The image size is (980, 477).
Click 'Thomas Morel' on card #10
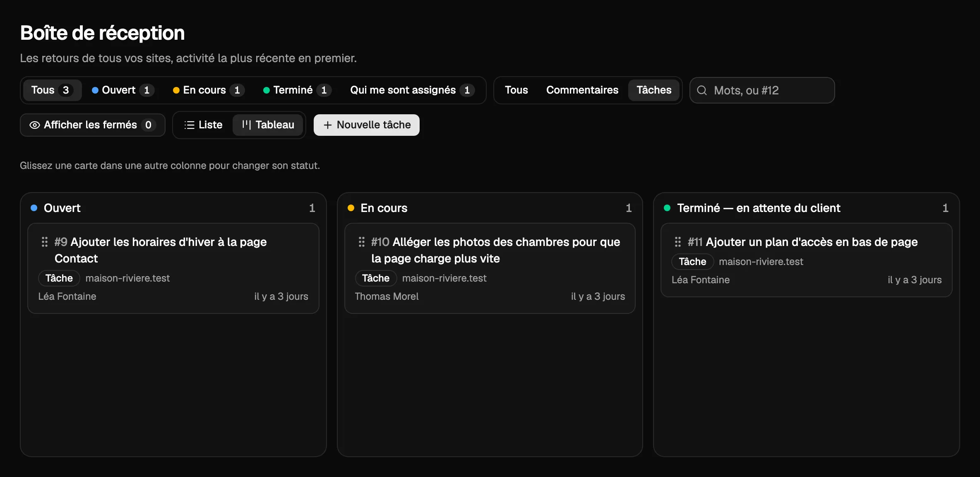(x=387, y=296)
